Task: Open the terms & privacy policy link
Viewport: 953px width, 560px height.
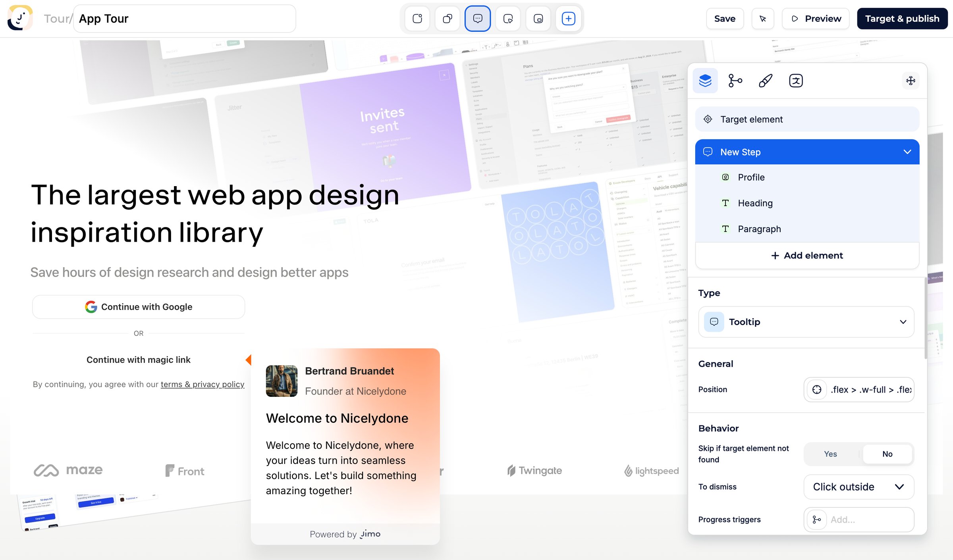Action: 203,385
